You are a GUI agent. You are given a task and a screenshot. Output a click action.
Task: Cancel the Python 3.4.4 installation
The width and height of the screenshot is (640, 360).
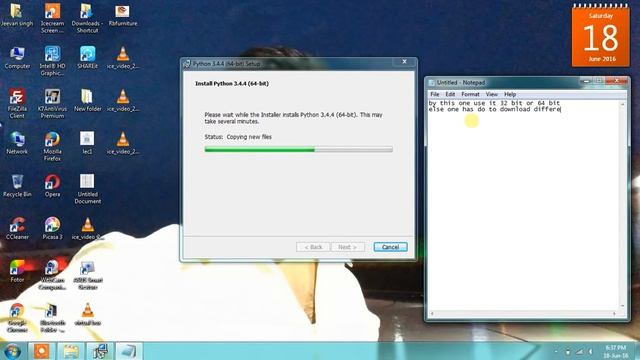(390, 247)
